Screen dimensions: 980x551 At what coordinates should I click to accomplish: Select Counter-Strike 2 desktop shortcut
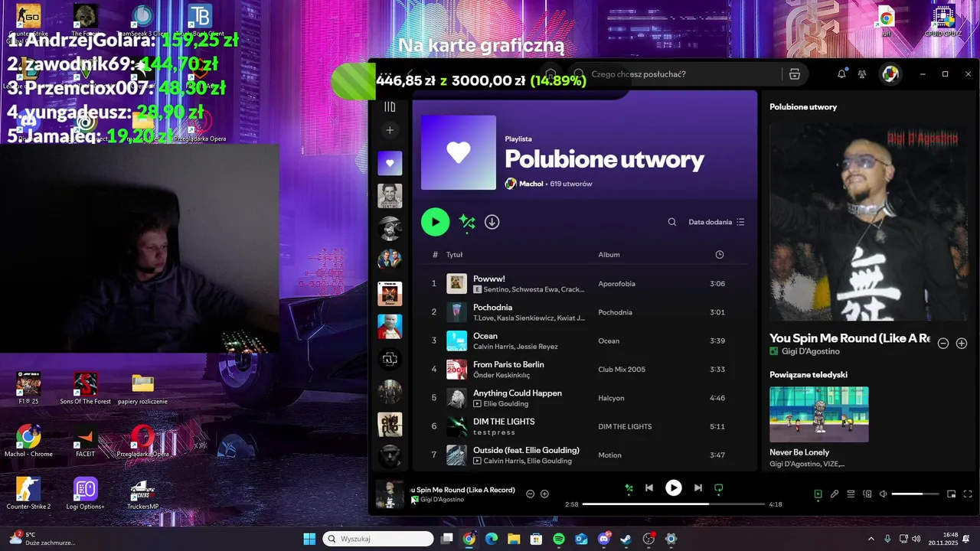coord(28,494)
